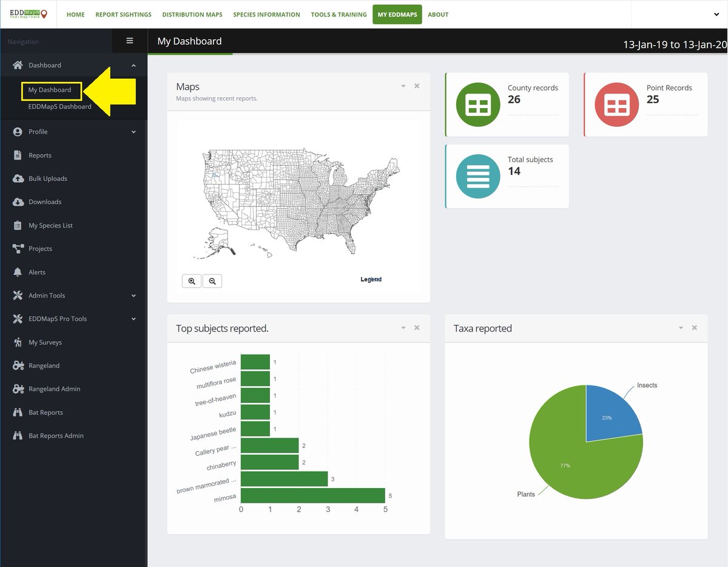
Task: Click the Bat Reports binoculars icon
Action: tap(18, 412)
